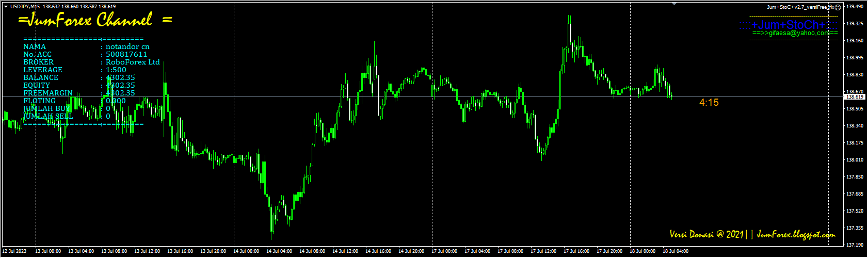
Task: Click price scale value 137.190
Action: 855,245
